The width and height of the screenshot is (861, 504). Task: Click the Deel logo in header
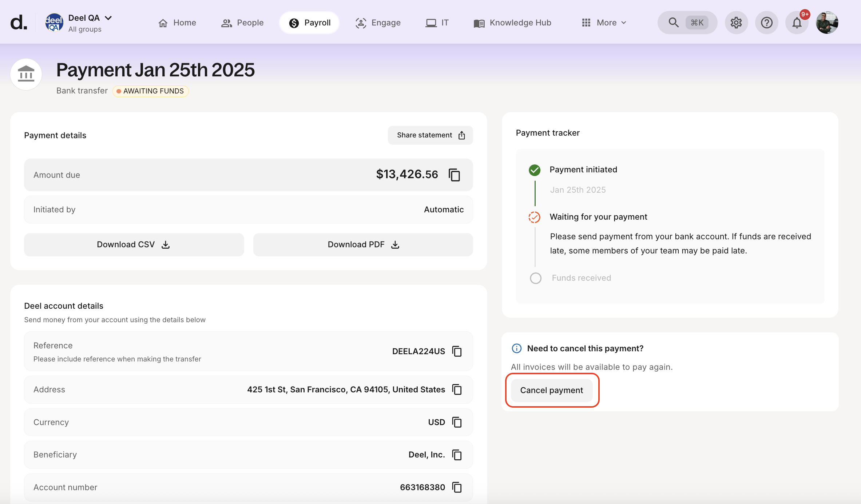point(19,23)
